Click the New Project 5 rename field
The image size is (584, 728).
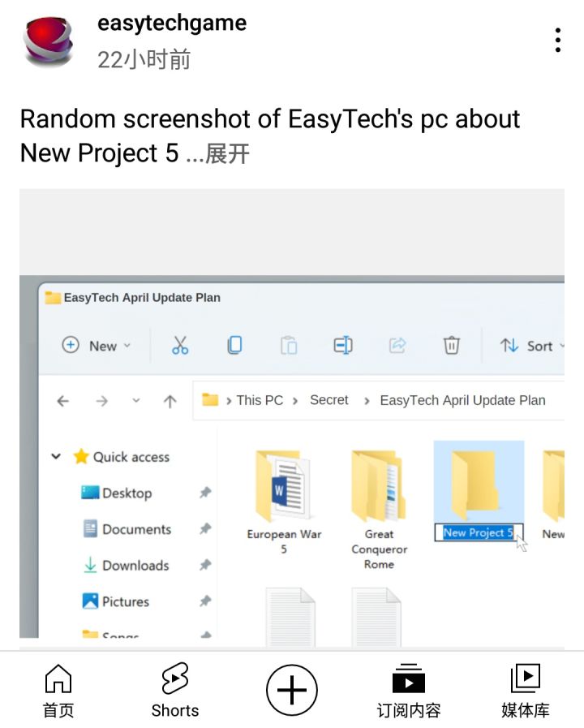479,532
